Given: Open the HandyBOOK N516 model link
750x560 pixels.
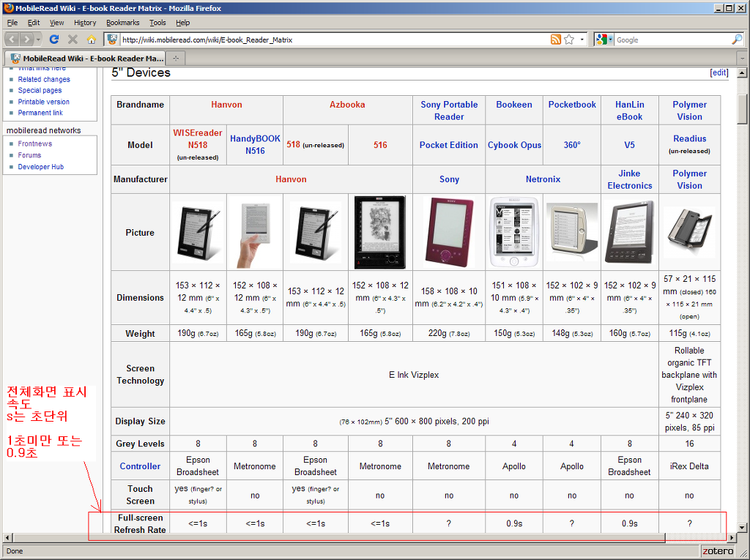Looking at the screenshot, I should pos(255,144).
